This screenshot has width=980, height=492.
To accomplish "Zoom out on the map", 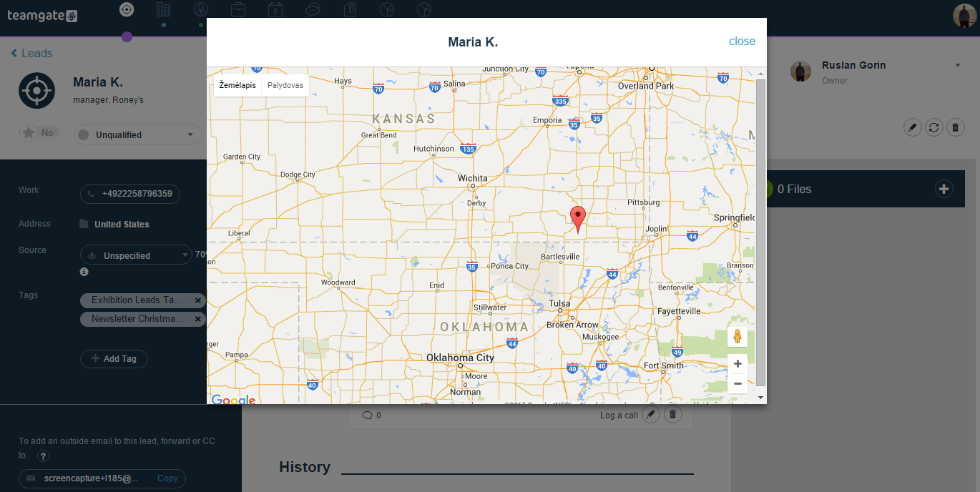I will [738, 383].
